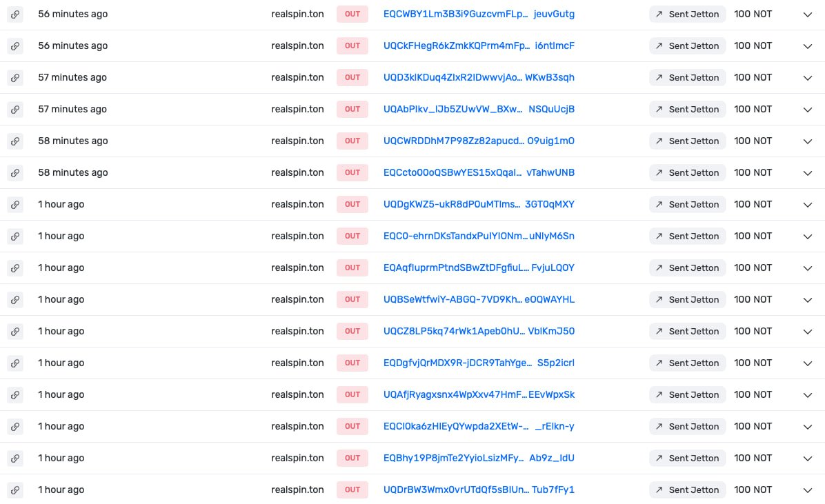Open address EQDgfvjQrMDX9R-jDCR9TahYge… S5p2icrl
Image resolution: width=825 pixels, height=504 pixels.
pos(479,363)
